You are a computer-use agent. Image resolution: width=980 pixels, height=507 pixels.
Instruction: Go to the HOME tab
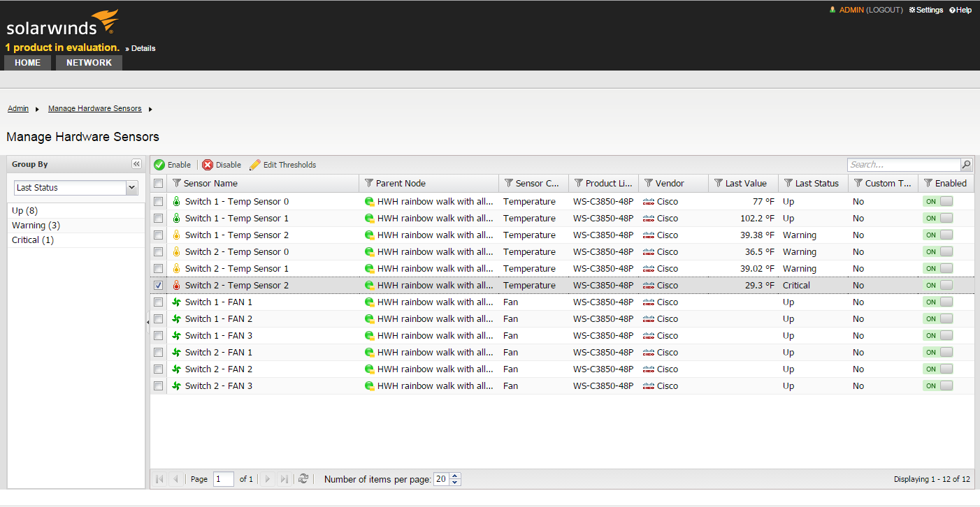[28, 63]
